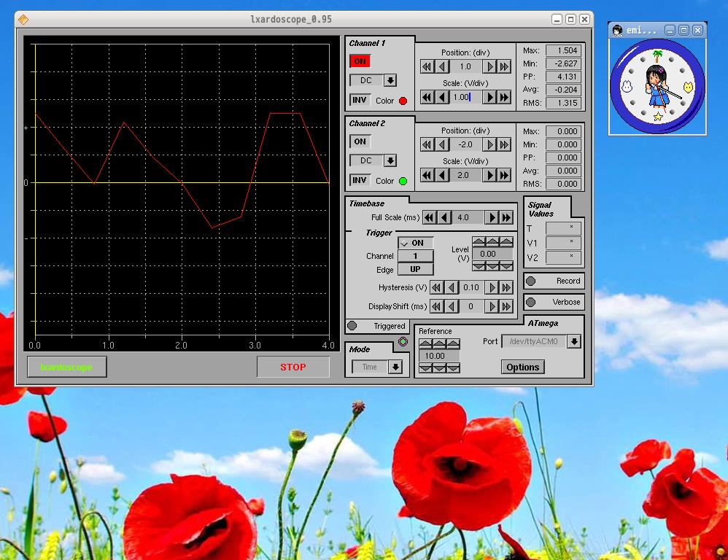Step Channel 1 position up with right arrow
Screen dimensions: 728x560
pyautogui.click(x=490, y=66)
